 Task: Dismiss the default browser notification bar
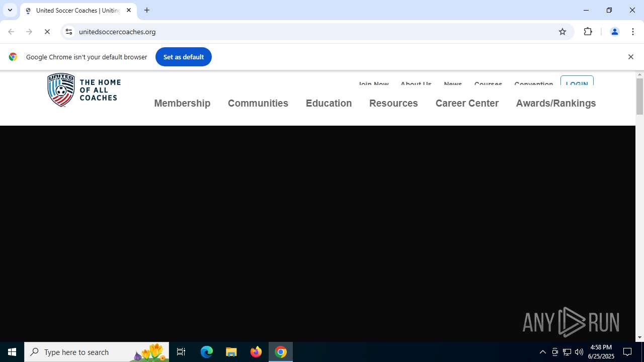click(630, 57)
